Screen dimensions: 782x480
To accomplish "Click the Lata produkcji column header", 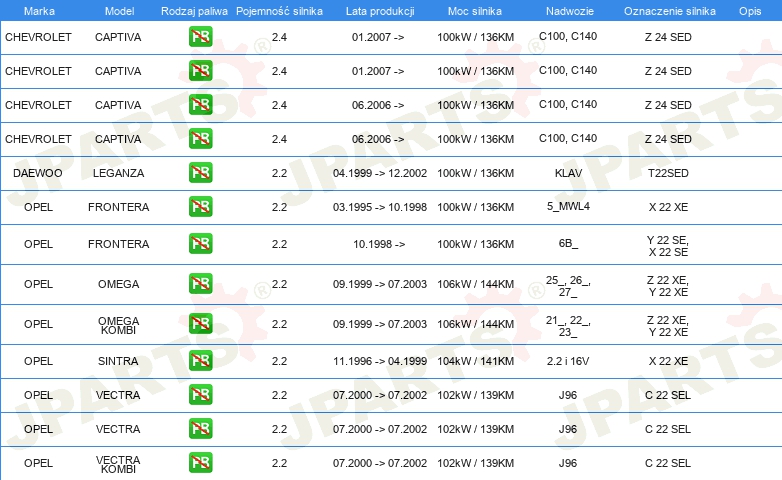I will point(380,11).
